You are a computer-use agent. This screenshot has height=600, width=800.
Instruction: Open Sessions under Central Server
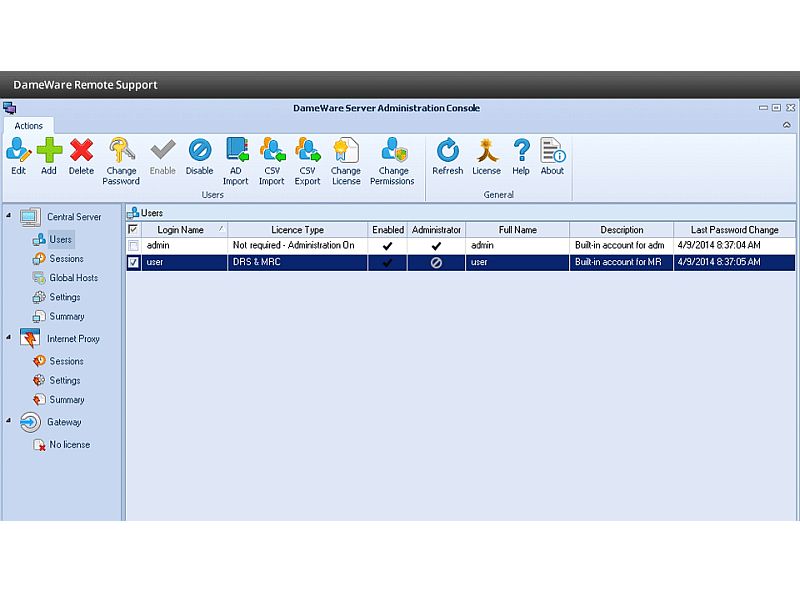point(58,259)
